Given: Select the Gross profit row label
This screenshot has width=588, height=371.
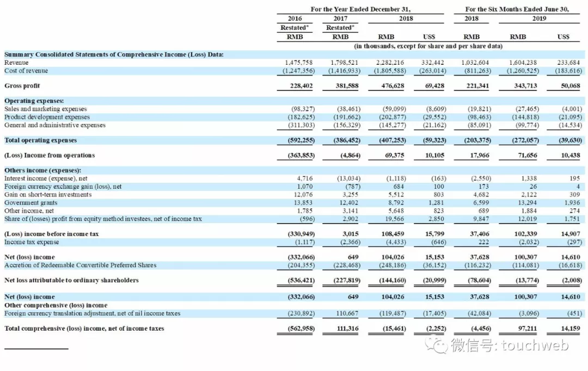Looking at the screenshot, I should tap(22, 86).
